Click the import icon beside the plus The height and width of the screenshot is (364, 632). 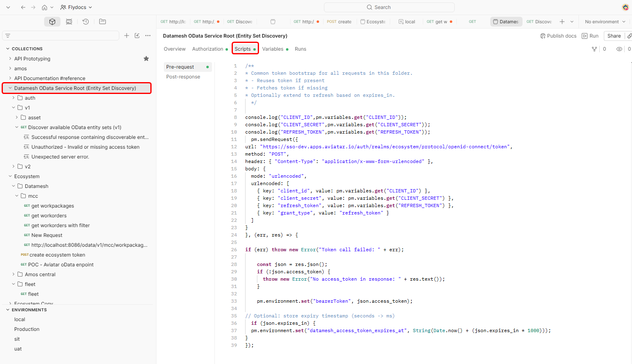tap(137, 36)
